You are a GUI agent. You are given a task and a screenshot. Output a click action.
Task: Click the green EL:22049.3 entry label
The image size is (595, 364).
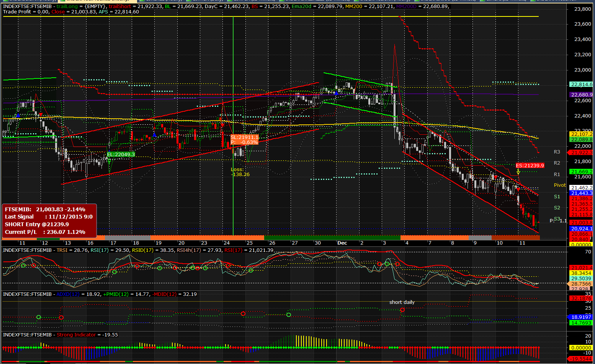click(x=121, y=154)
